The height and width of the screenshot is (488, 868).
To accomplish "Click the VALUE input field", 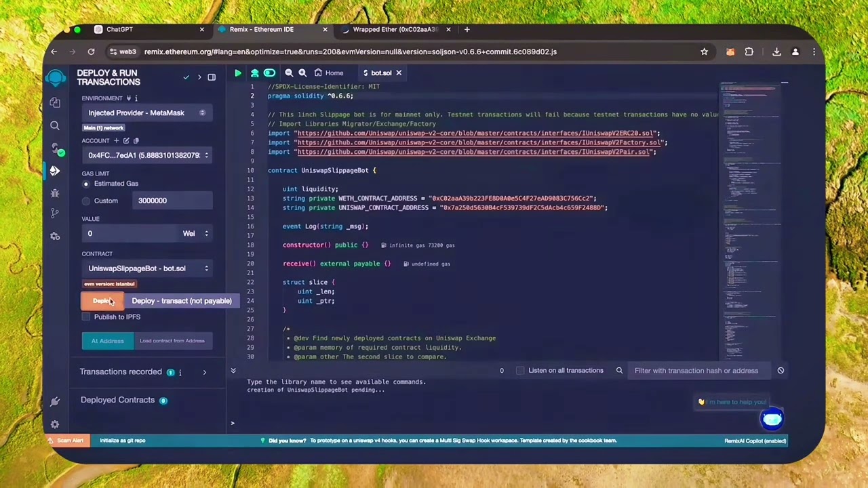I will point(130,233).
